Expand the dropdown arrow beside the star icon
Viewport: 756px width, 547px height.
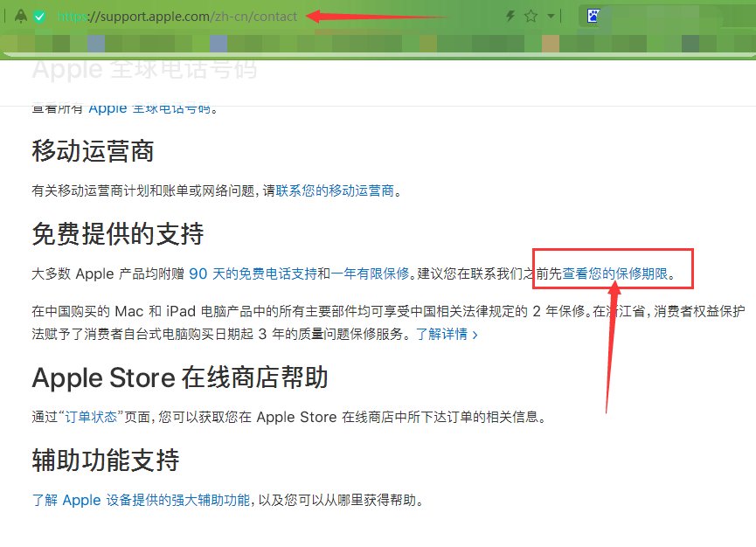[549, 15]
